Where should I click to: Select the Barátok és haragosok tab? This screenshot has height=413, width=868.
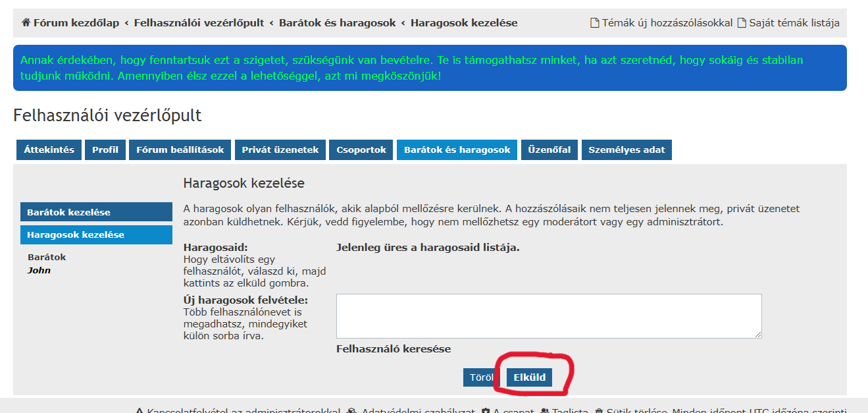pyautogui.click(x=457, y=150)
